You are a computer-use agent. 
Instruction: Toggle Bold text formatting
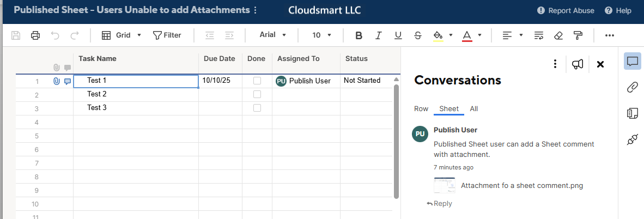point(359,35)
